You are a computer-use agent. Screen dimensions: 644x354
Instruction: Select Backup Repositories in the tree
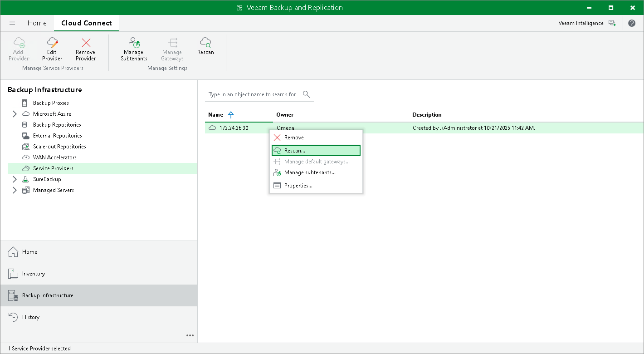[57, 125]
